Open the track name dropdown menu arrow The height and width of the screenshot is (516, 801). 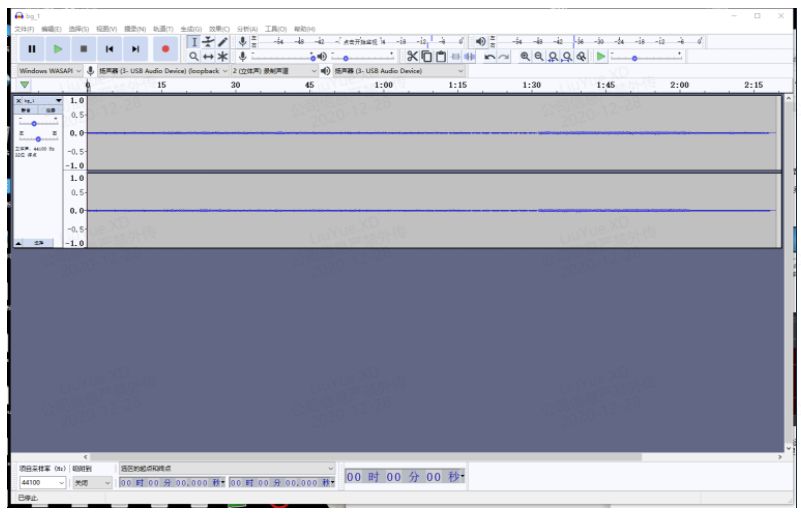58,101
